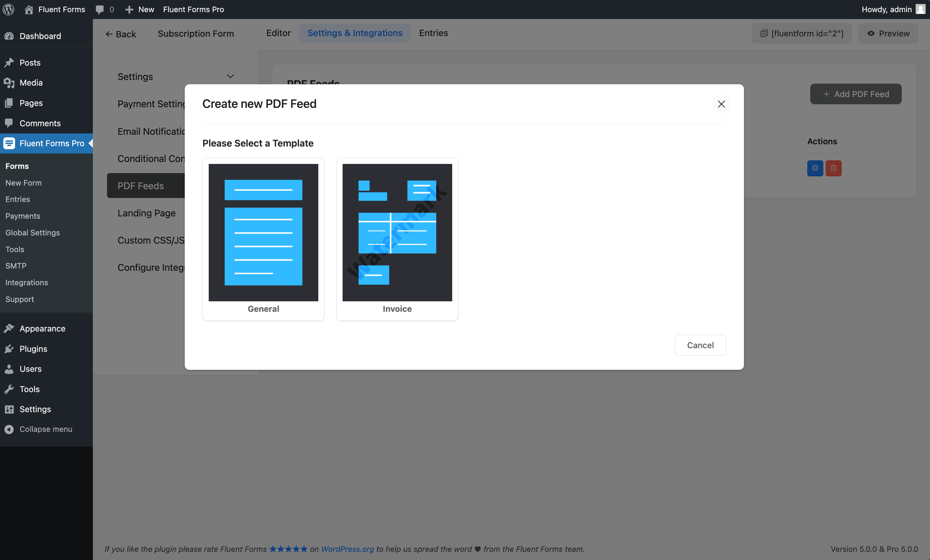The image size is (930, 560).
Task: Open the Users menu
Action: [x=46, y=369]
